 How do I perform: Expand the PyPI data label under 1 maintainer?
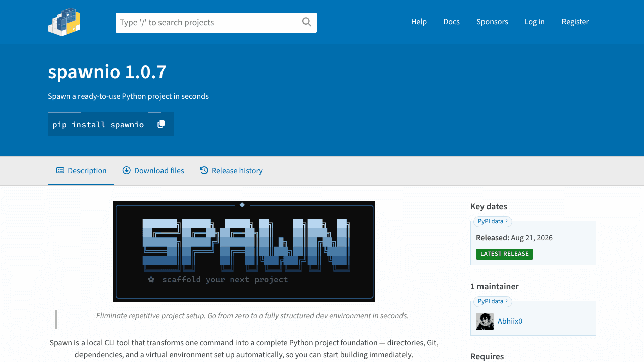point(493,301)
